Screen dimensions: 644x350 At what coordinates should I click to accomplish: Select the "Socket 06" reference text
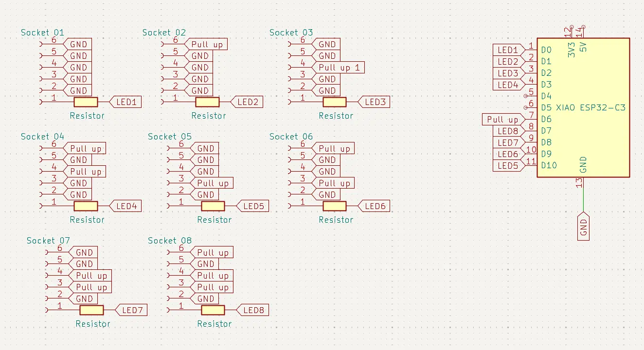(291, 137)
